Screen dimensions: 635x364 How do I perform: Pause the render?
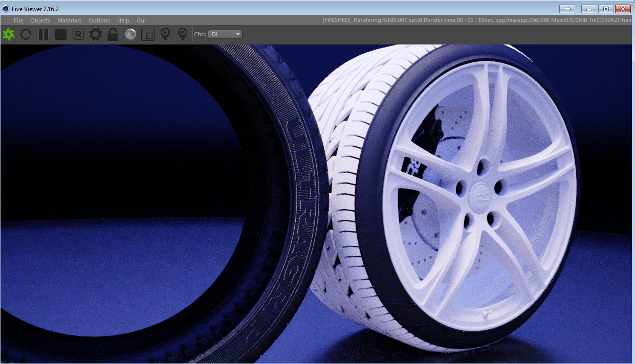tap(43, 34)
